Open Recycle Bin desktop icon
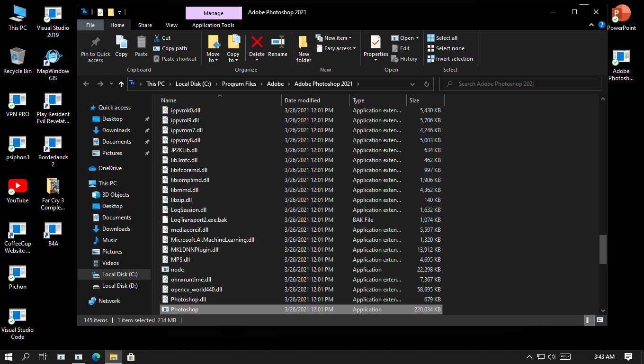Screen dimensions: 644x364 pos(18,61)
